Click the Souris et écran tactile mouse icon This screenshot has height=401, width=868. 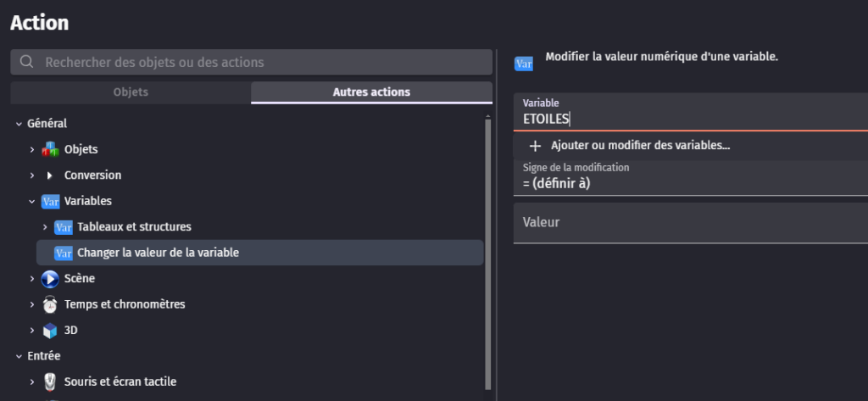click(x=50, y=382)
